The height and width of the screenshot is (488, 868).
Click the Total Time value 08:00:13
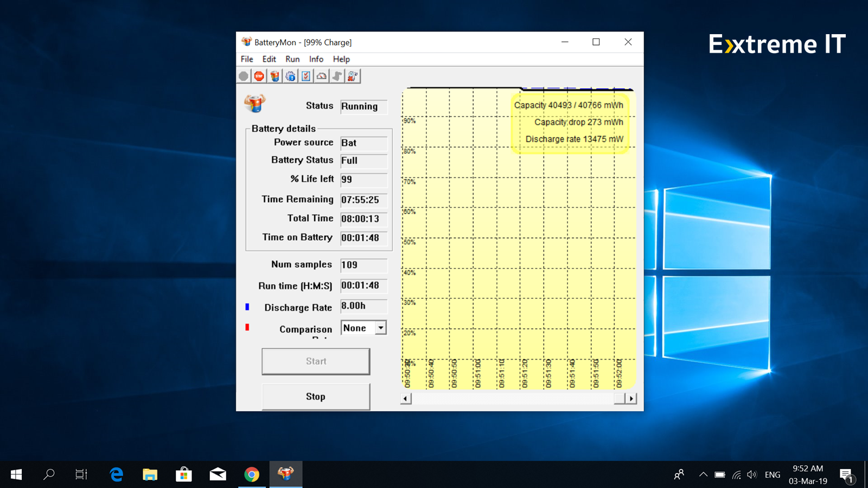coord(364,219)
